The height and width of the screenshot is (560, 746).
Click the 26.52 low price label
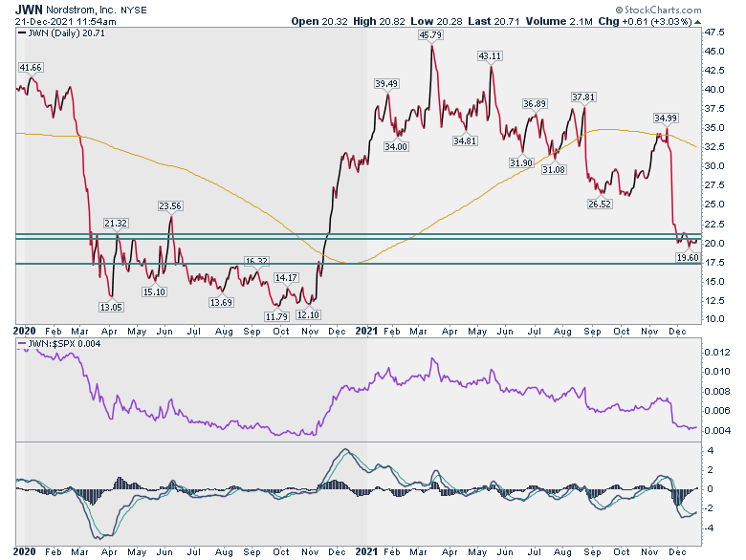tap(600, 204)
